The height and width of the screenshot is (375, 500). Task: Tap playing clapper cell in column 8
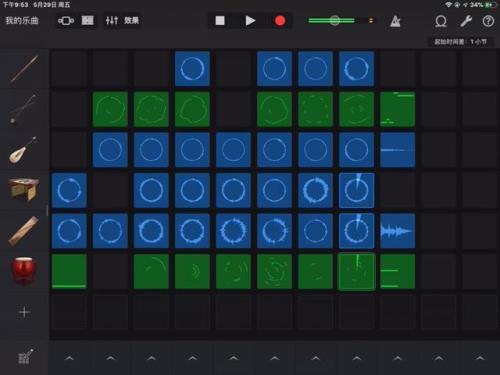coord(357,231)
